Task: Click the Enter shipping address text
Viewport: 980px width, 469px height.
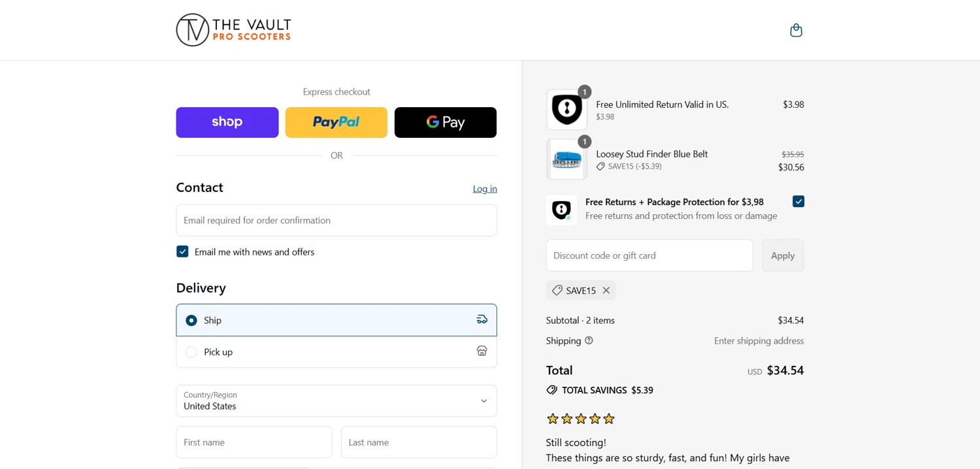Action: pos(759,341)
